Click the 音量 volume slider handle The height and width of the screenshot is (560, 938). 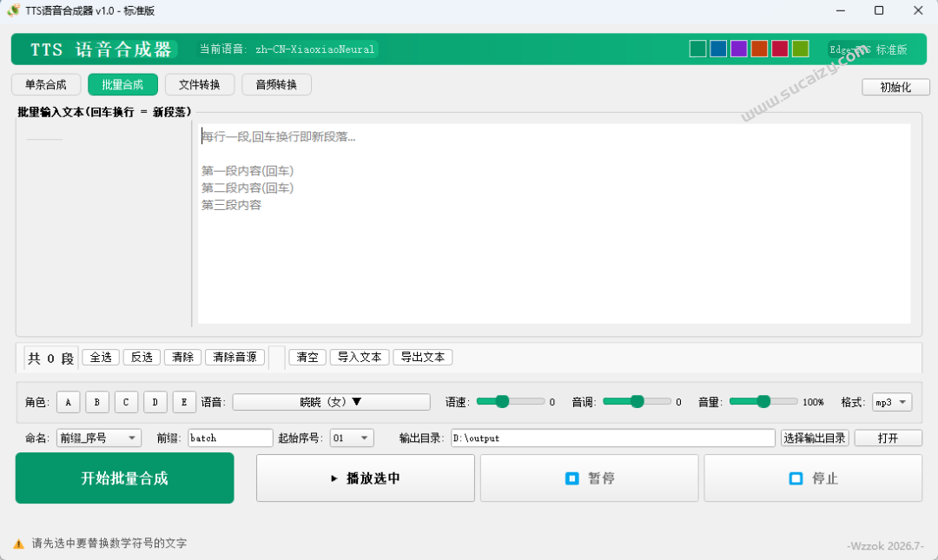tap(763, 401)
